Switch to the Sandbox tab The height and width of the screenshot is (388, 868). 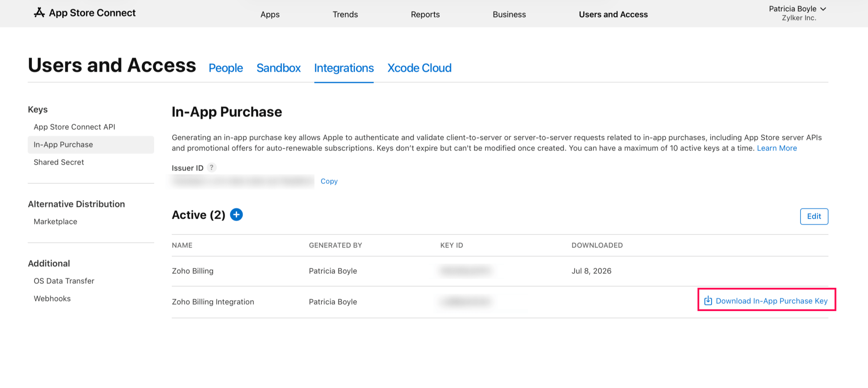click(278, 68)
